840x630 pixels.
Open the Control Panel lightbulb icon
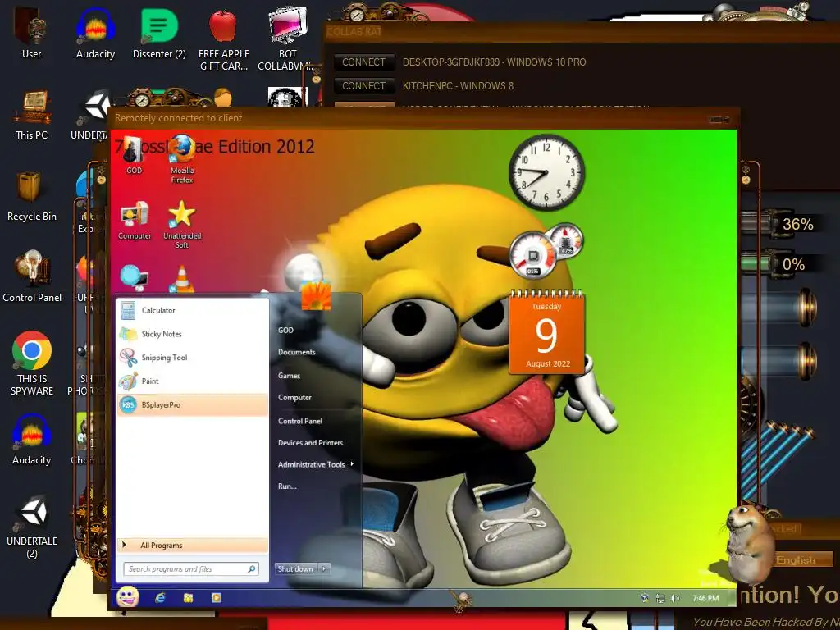point(32,276)
